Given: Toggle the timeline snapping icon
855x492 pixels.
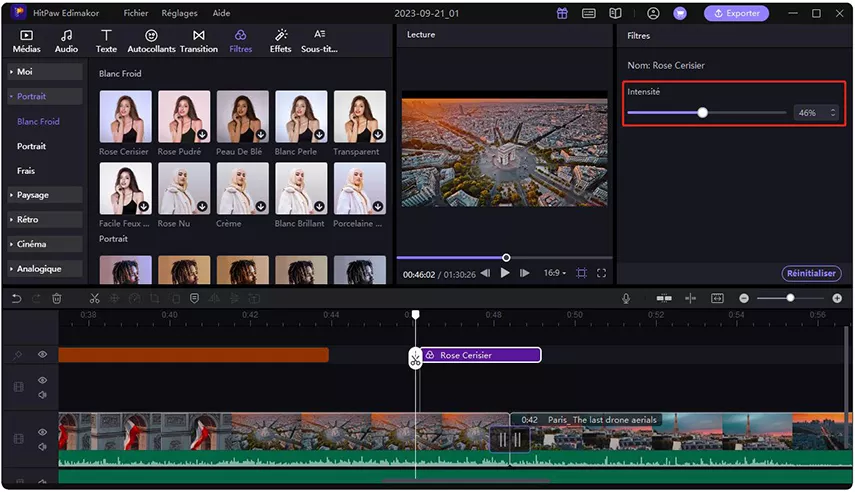Looking at the screenshot, I should click(x=664, y=298).
